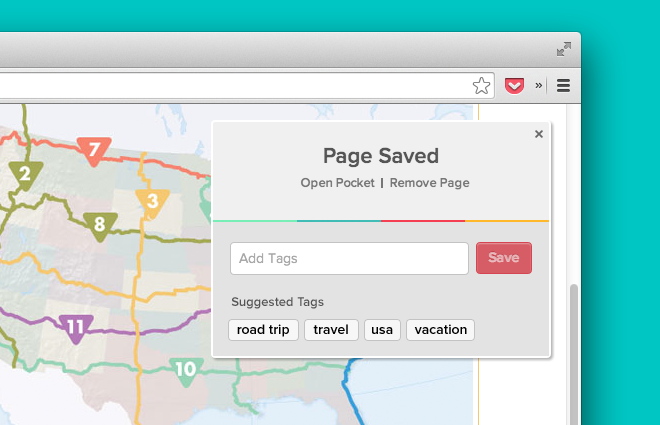Image resolution: width=660 pixels, height=425 pixels.
Task: Open the browser hamburger menu
Action: 563,86
